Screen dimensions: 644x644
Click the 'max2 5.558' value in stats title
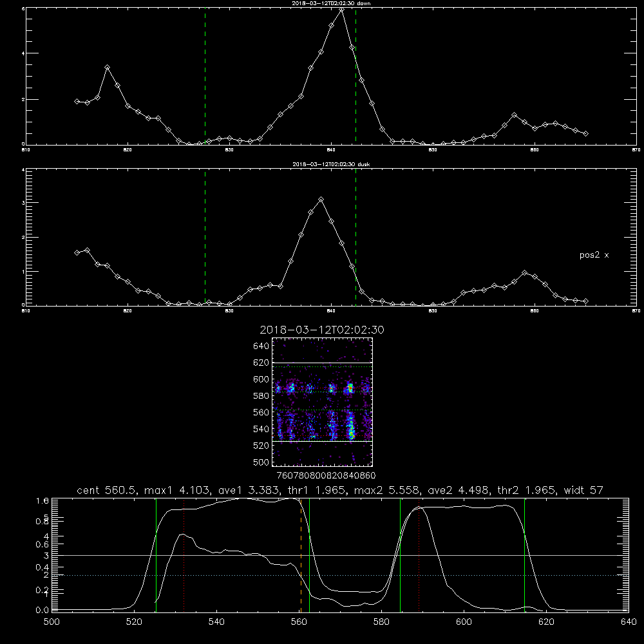click(386, 490)
